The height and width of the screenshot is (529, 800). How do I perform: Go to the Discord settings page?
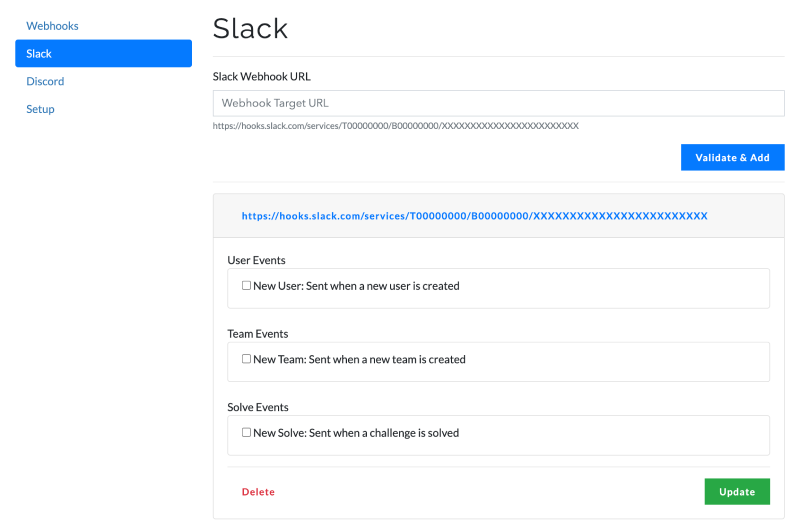(x=45, y=81)
